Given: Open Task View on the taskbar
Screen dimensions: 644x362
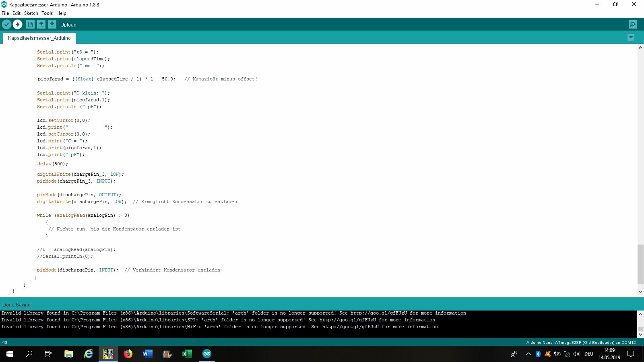Looking at the screenshot, I should pos(48,354).
